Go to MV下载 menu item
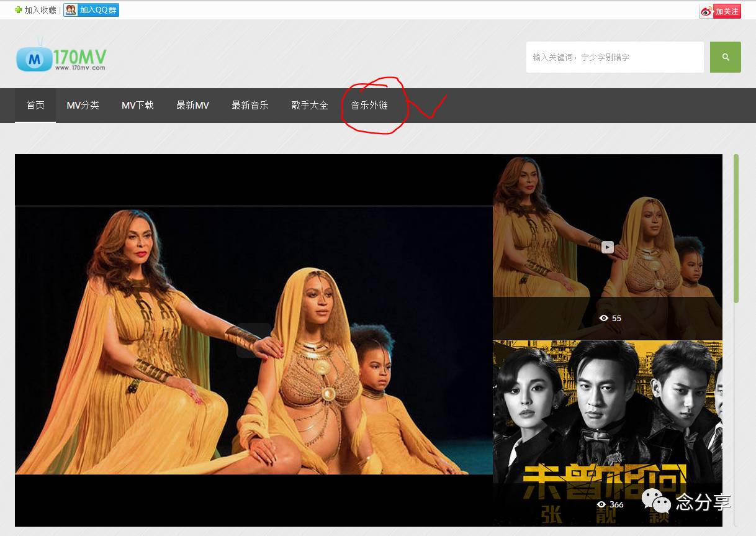756x536 pixels. pyautogui.click(x=138, y=106)
